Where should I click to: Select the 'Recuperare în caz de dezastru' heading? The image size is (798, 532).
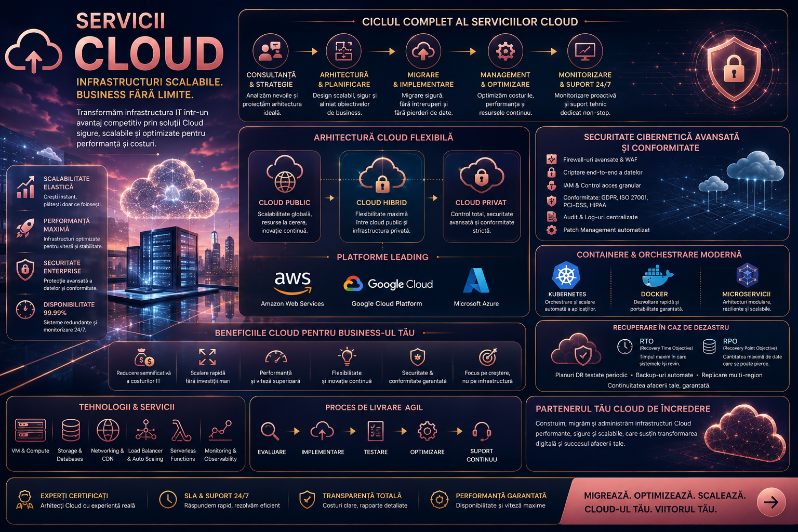coord(671,327)
